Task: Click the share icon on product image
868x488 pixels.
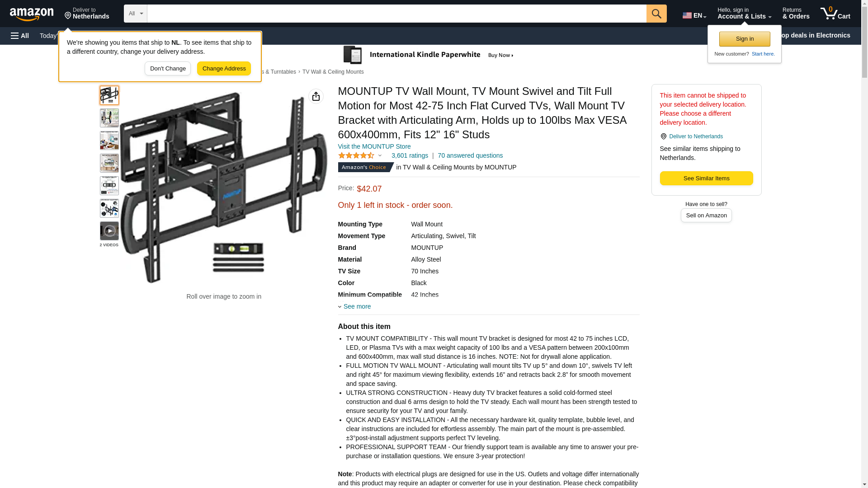Action: 316,96
